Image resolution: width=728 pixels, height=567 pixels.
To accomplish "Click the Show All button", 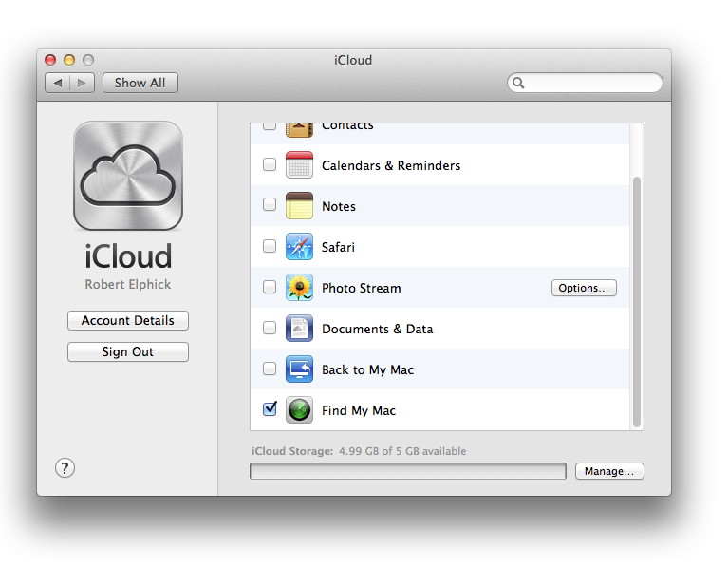I will pos(140,83).
